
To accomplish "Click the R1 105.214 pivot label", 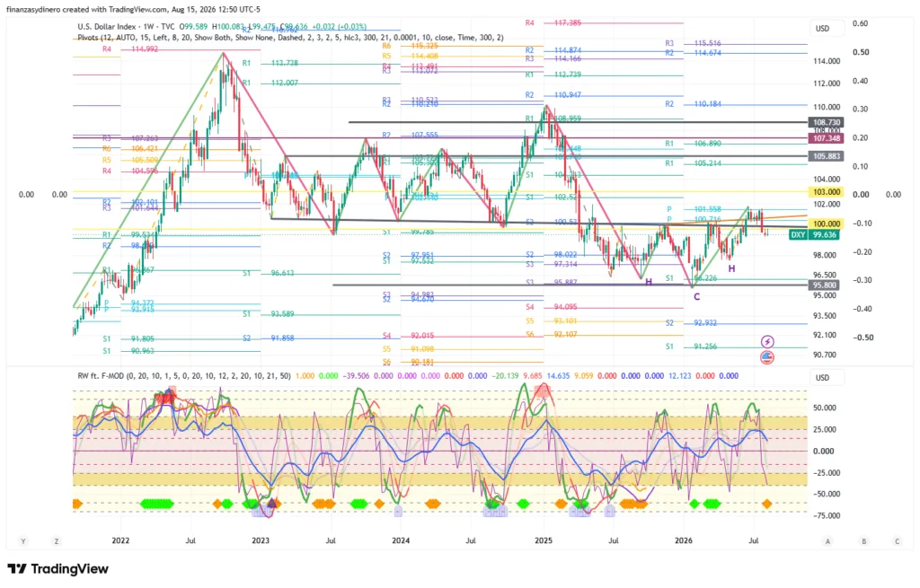I will click(693, 163).
